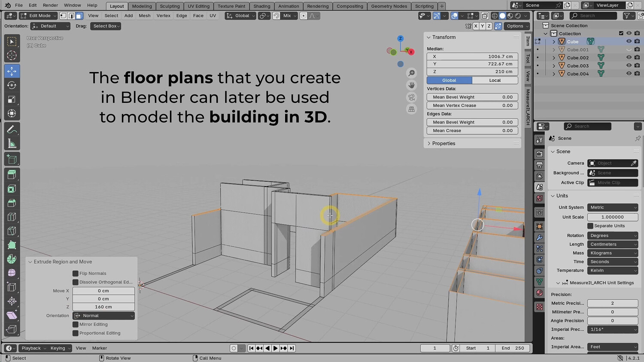This screenshot has height=362, width=644.
Task: Select the Cursor tool in the toolbar
Action: point(12,56)
